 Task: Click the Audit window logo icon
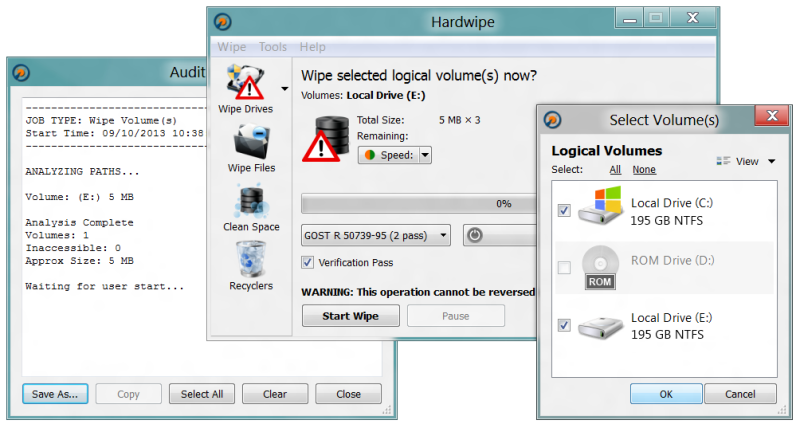tap(21, 72)
